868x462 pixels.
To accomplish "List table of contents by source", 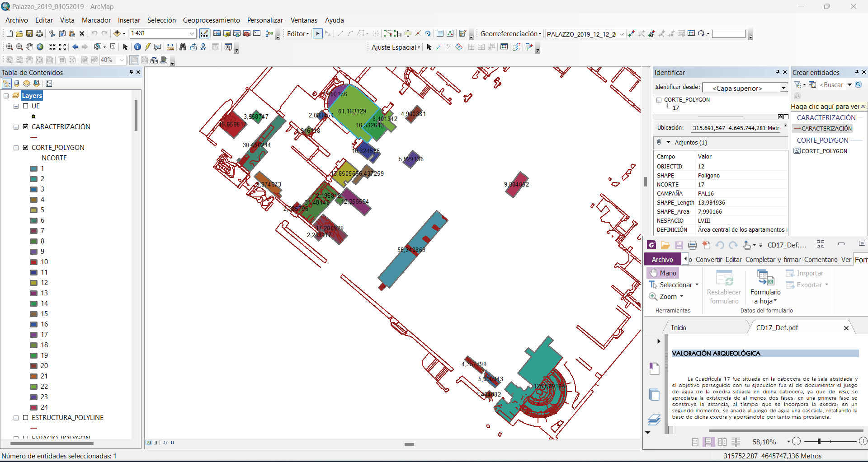I will coord(17,84).
